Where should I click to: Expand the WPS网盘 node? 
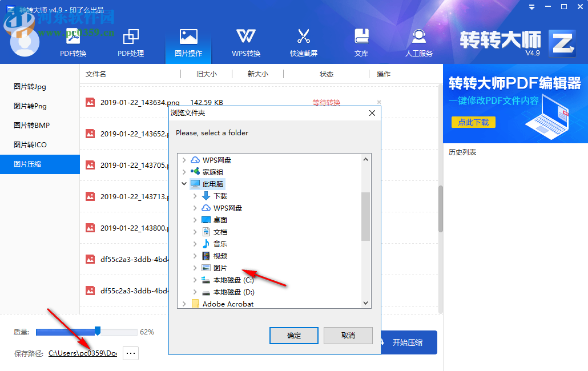(184, 160)
